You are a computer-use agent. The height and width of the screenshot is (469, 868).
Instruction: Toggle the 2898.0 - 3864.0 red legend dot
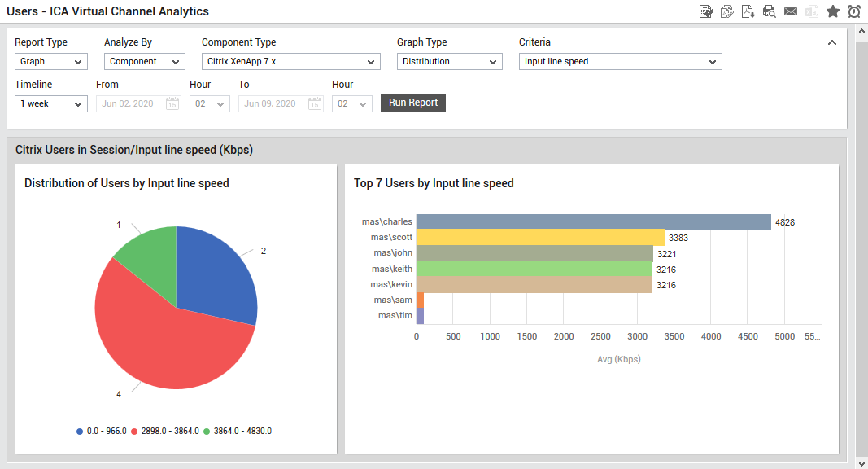click(134, 432)
